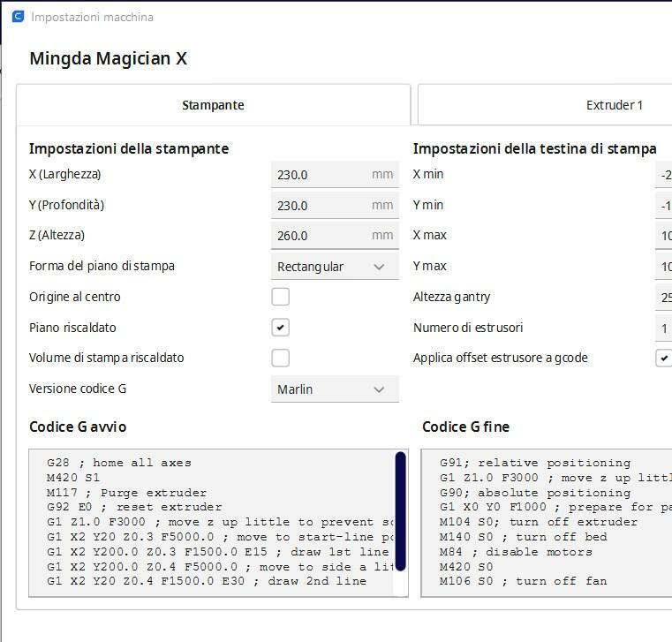Screen dimensions: 672x642
Task: Click inside the Codice G fine text area
Action: (x=547, y=523)
